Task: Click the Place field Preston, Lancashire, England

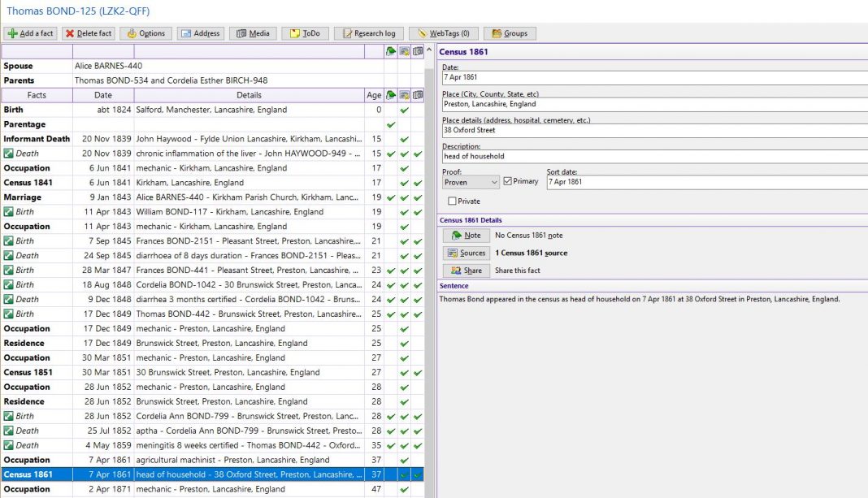Action: pyautogui.click(x=654, y=104)
